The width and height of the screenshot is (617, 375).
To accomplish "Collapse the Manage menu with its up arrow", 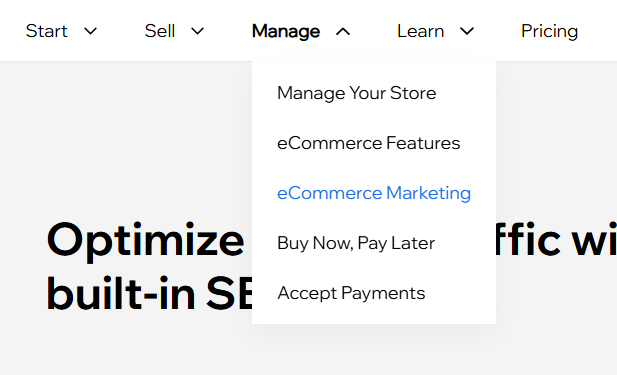I will [x=343, y=31].
